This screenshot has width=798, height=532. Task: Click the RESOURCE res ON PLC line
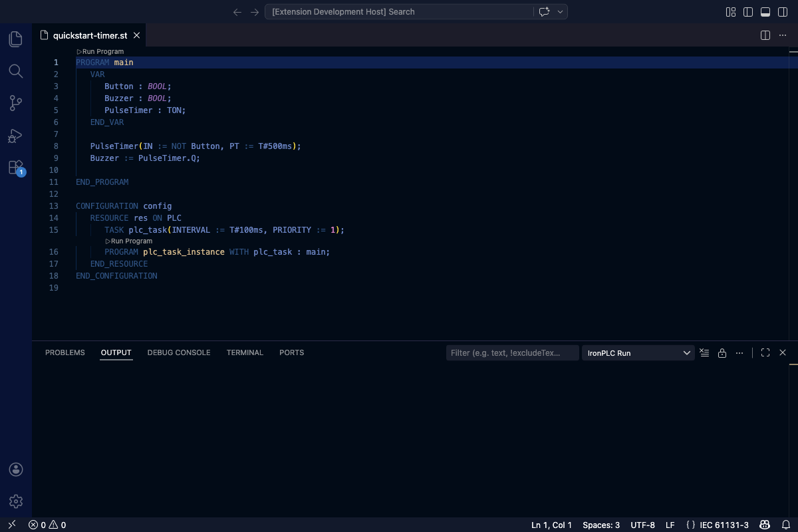pyautogui.click(x=136, y=218)
